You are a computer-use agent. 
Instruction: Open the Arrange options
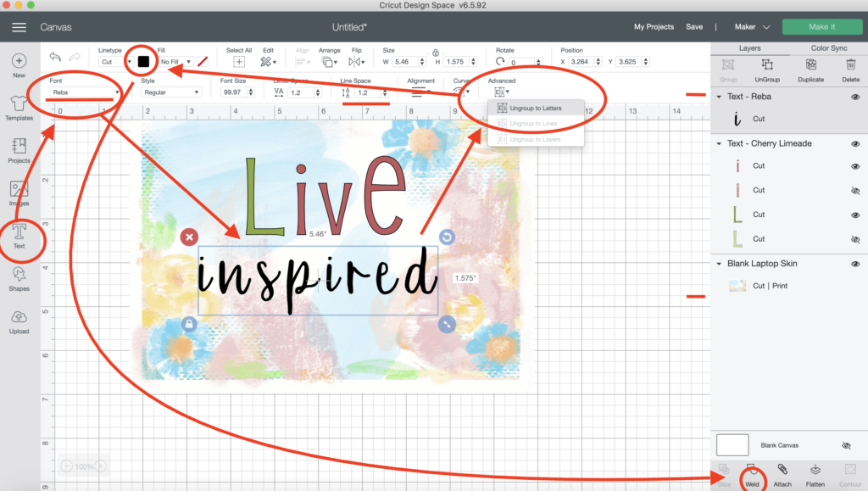coord(329,61)
